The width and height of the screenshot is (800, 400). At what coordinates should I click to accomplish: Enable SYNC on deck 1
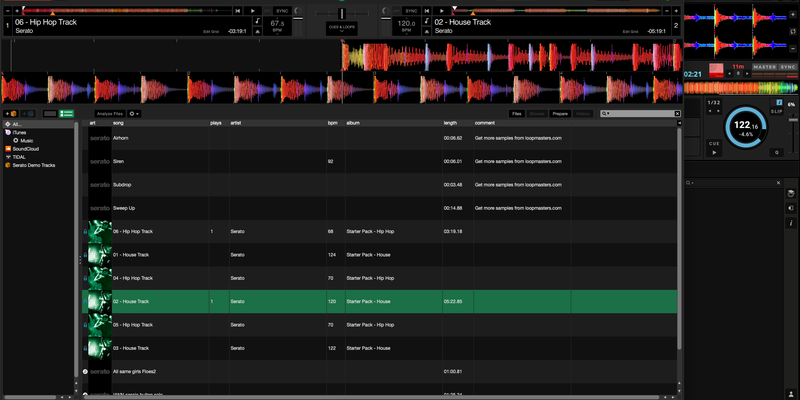(x=281, y=10)
